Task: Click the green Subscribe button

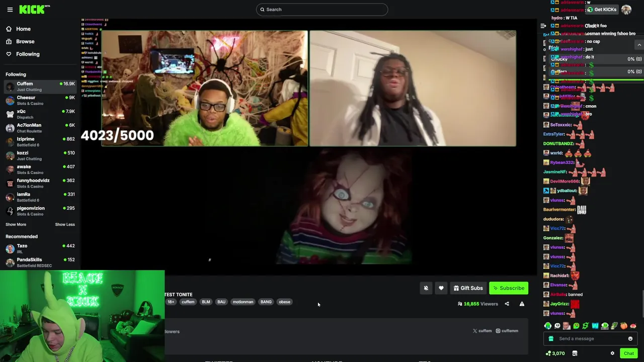Action: (x=509, y=288)
